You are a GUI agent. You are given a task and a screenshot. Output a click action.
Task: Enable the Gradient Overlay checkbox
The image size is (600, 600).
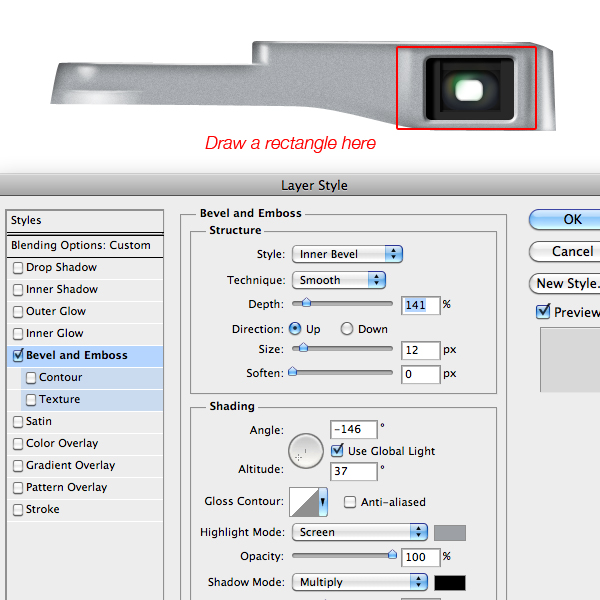tap(18, 466)
